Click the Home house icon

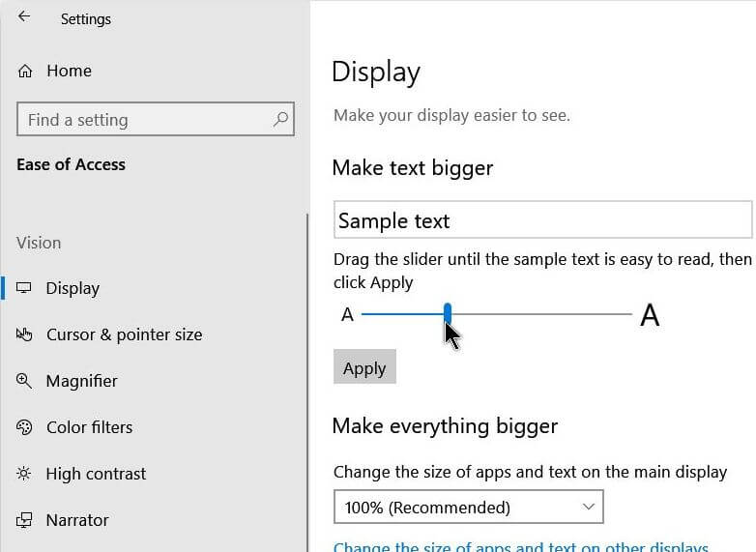25,72
